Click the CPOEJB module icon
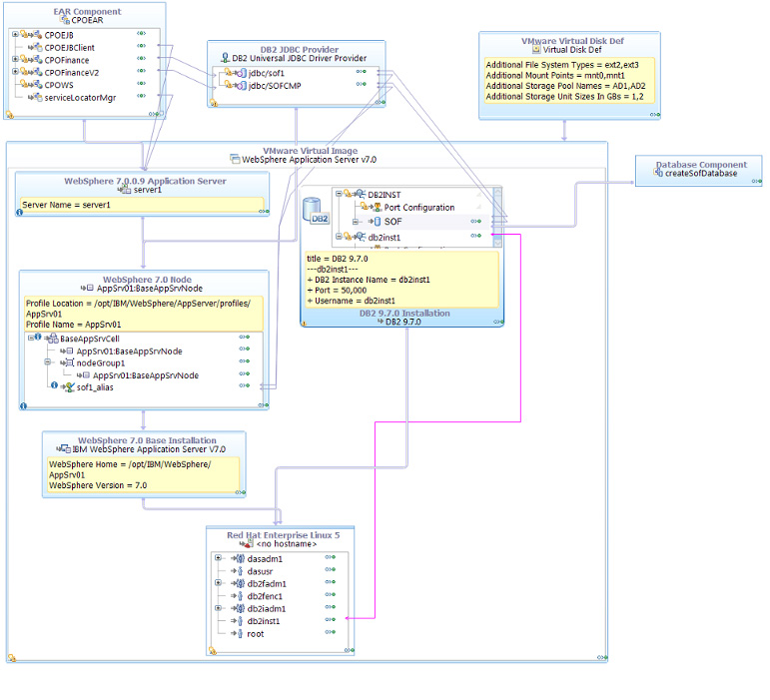 click(x=38, y=35)
